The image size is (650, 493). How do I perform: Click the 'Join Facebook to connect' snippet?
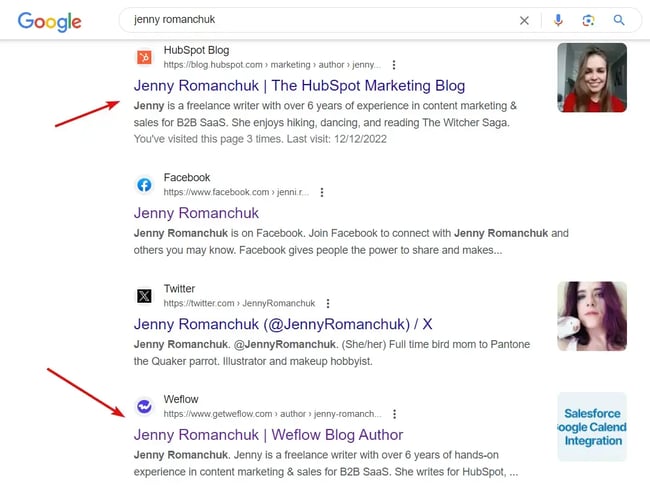pos(378,233)
